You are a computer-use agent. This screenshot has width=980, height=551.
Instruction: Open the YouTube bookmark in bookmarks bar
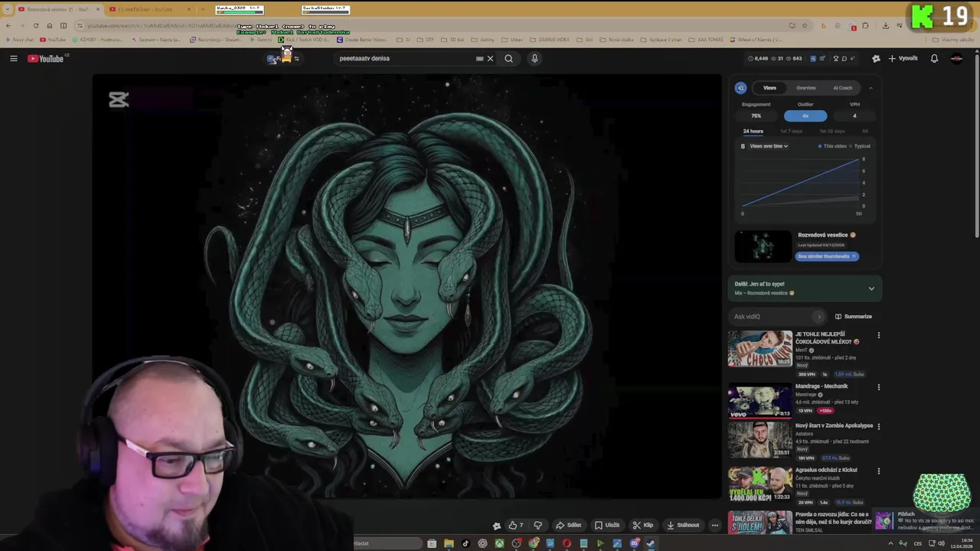[x=53, y=40]
